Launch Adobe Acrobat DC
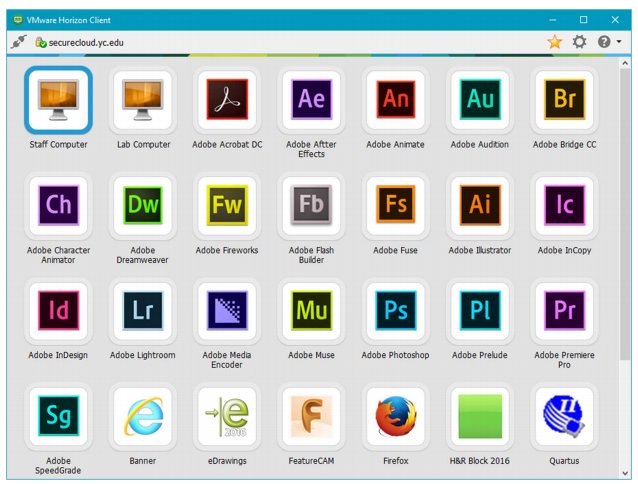Viewport: 638px width, 484px height. click(227, 100)
